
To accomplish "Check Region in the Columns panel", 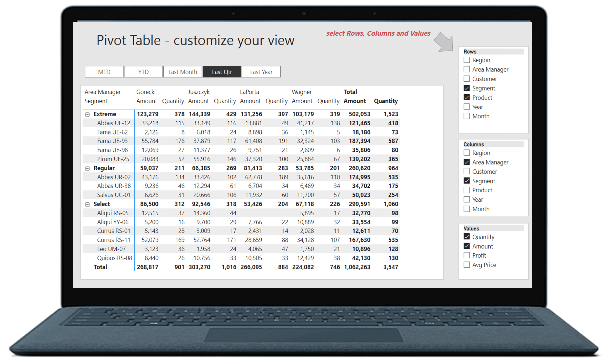I will pyautogui.click(x=467, y=153).
